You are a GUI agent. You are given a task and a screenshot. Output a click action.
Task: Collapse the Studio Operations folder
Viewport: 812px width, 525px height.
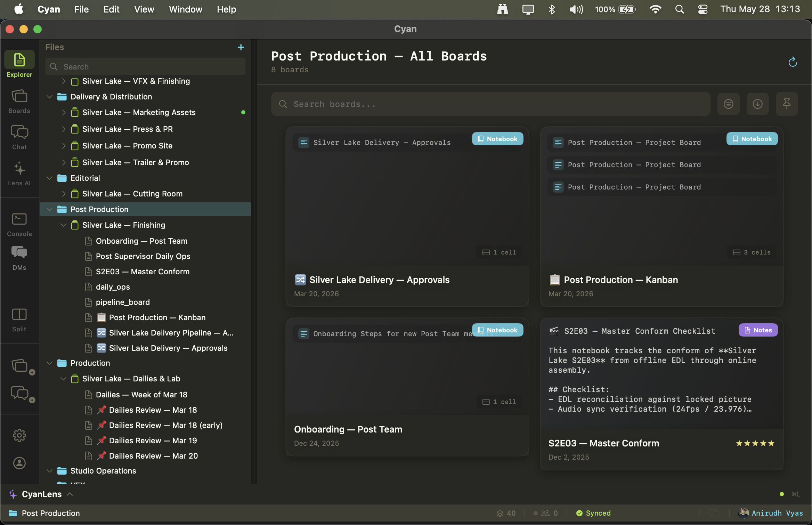49,471
